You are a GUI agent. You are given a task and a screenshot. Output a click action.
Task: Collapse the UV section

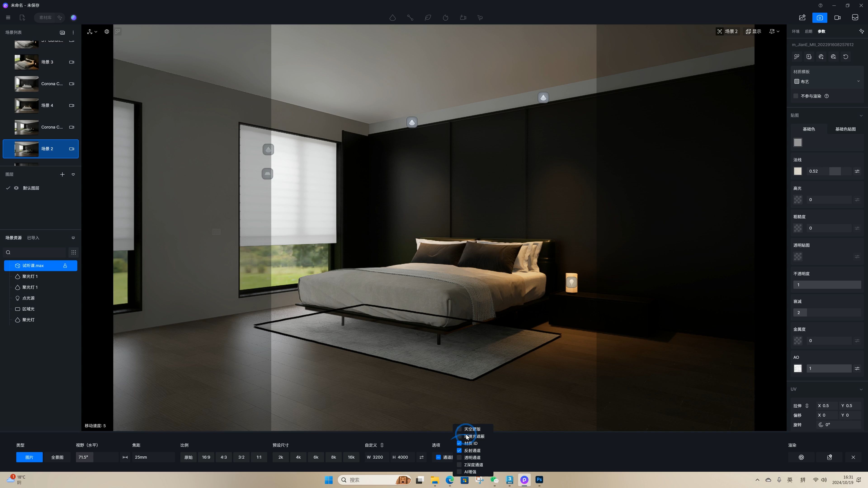(861, 389)
